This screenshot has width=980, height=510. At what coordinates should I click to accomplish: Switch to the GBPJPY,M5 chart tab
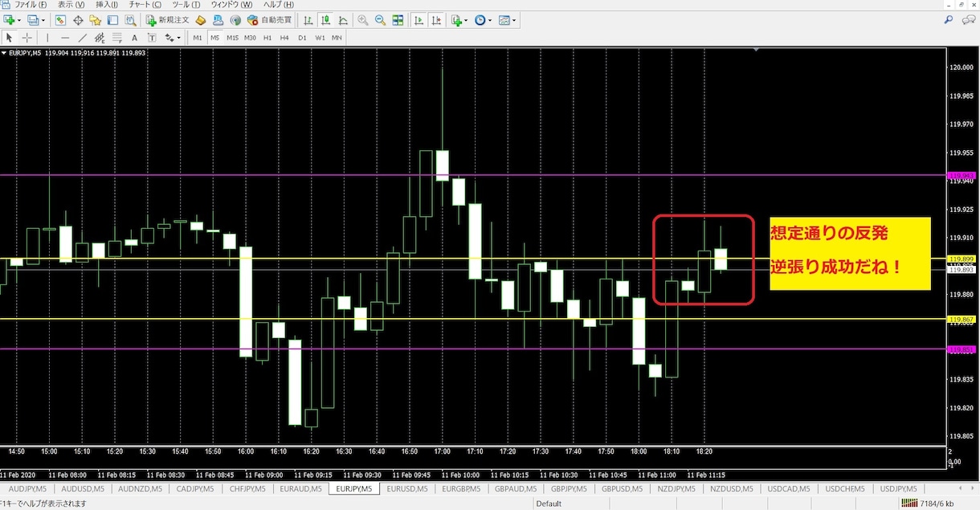(569, 488)
